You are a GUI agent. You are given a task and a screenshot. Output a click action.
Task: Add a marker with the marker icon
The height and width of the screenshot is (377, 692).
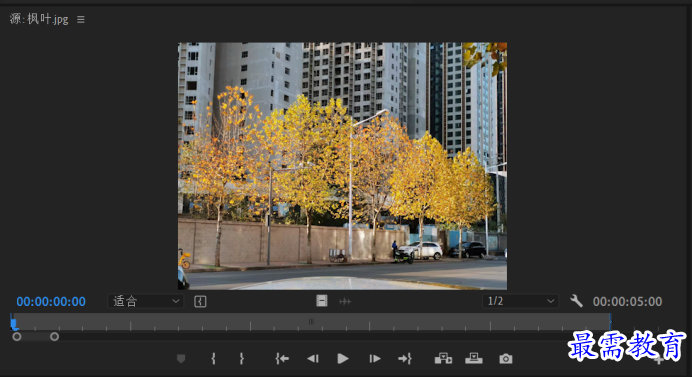click(x=181, y=358)
